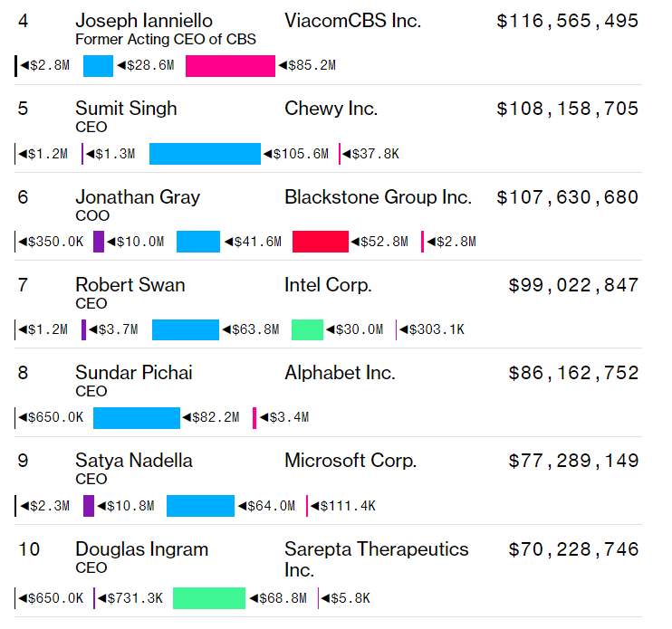Select Sarepta Therapeutics Inc. company name

(376, 559)
